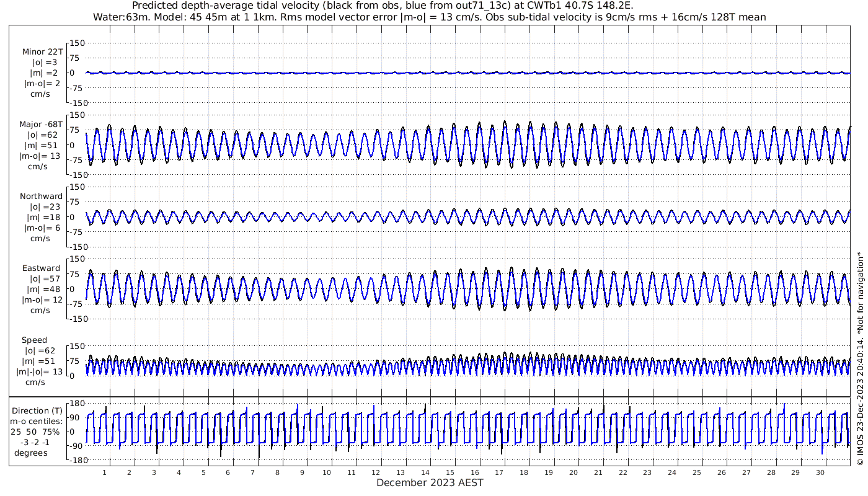Click '|o| =57' in the Eastward panel
This screenshot has width=868, height=496.
tap(44, 279)
